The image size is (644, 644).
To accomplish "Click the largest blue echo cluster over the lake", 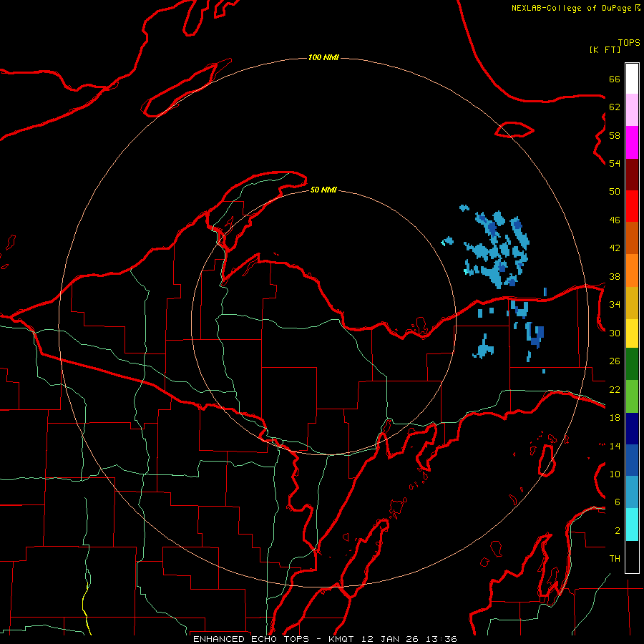I will [x=496, y=250].
